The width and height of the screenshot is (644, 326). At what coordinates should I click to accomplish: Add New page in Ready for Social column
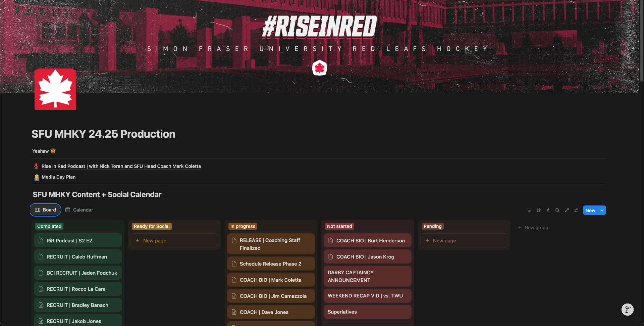click(x=174, y=240)
